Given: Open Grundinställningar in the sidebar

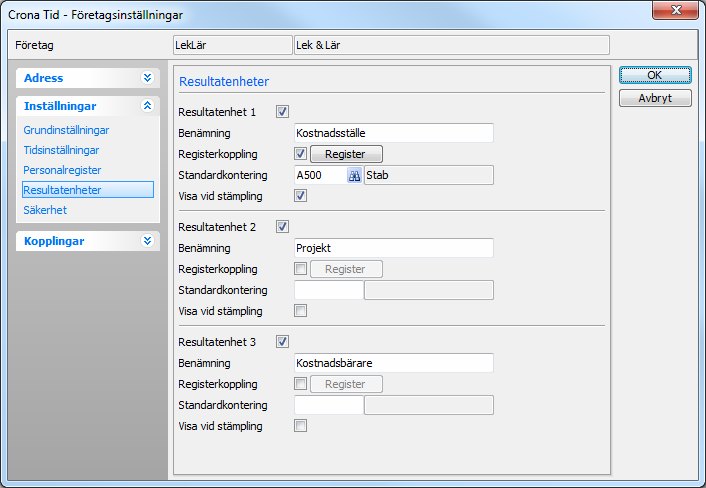Looking at the screenshot, I should (66, 130).
